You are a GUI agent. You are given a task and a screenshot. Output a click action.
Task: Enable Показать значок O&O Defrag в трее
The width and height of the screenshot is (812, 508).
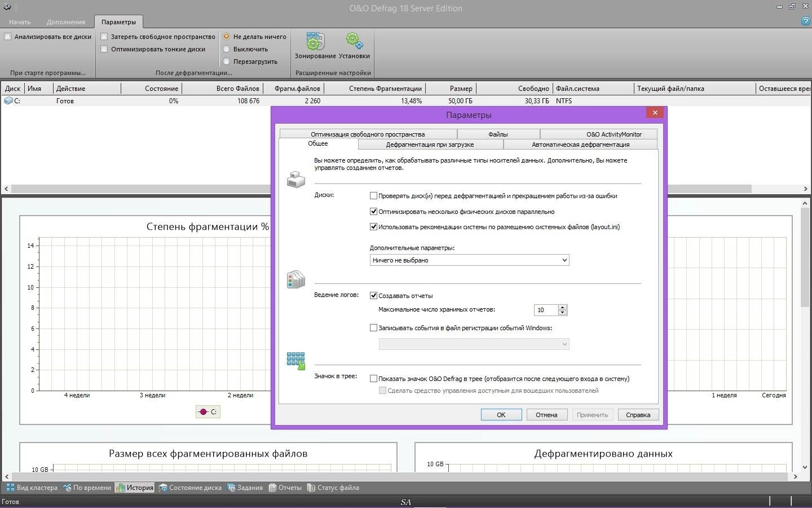click(373, 379)
